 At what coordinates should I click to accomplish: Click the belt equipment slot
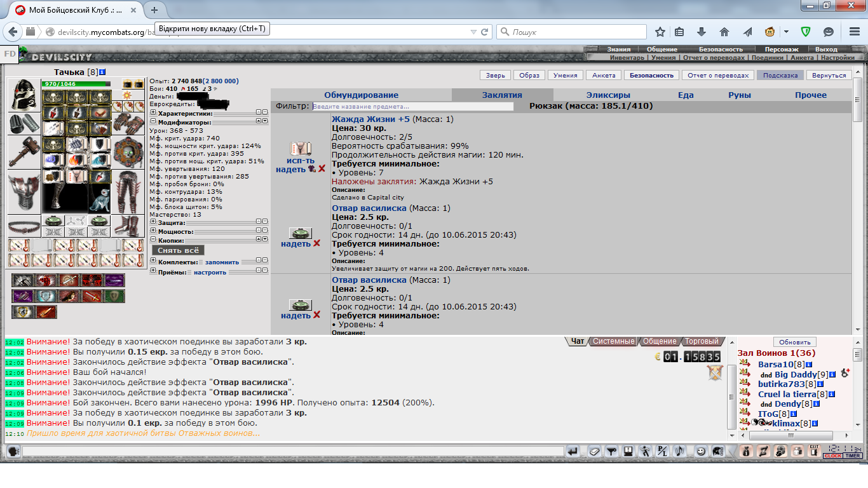pos(24,226)
